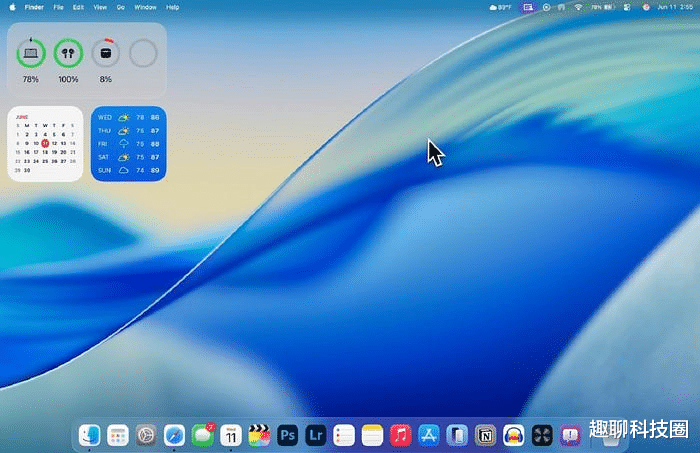The image size is (700, 453).
Task: Open Control Center in menu bar
Action: coord(627,7)
